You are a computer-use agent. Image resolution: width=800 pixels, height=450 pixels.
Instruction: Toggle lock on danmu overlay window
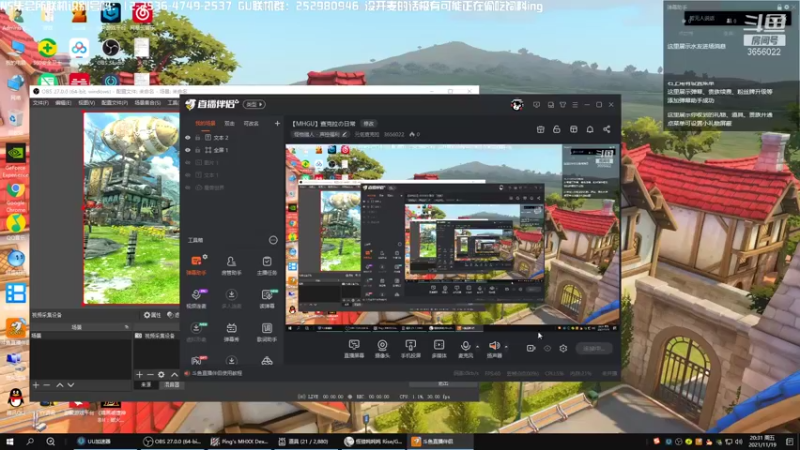pyautogui.click(x=779, y=7)
